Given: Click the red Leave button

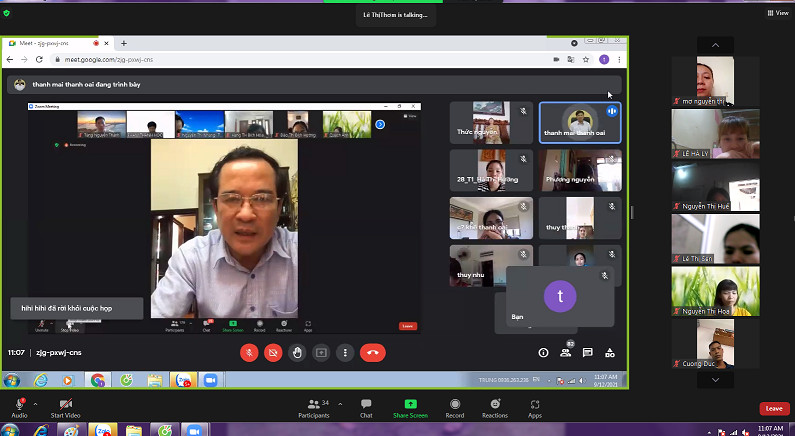Looking at the screenshot, I should point(772,408).
